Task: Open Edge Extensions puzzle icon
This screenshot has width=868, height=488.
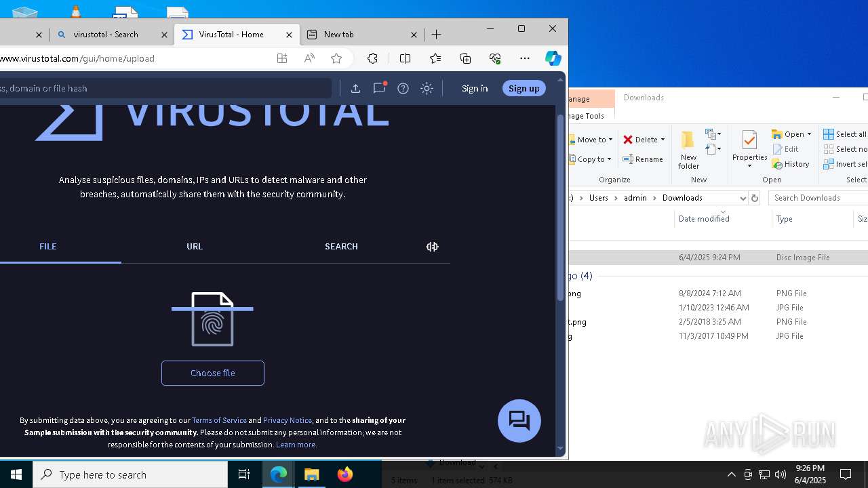Action: [372, 58]
